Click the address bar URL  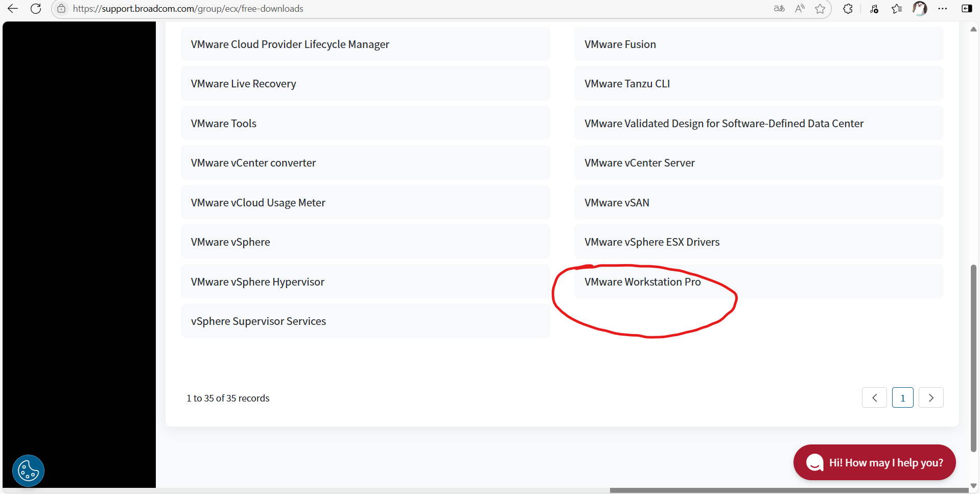coord(188,9)
